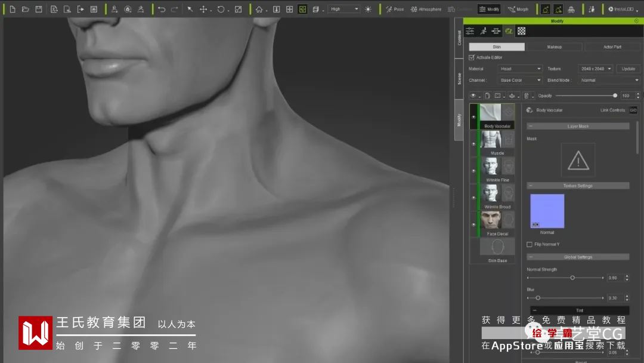
Task: Toggle visibility of Wrinkle Broad layer
Action: pos(473,198)
